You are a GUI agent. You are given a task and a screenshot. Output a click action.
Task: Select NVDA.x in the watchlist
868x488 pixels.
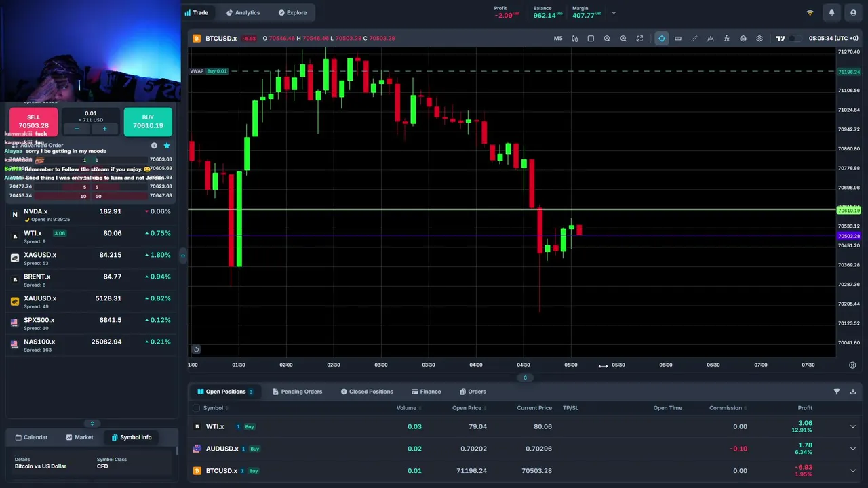tap(92, 214)
